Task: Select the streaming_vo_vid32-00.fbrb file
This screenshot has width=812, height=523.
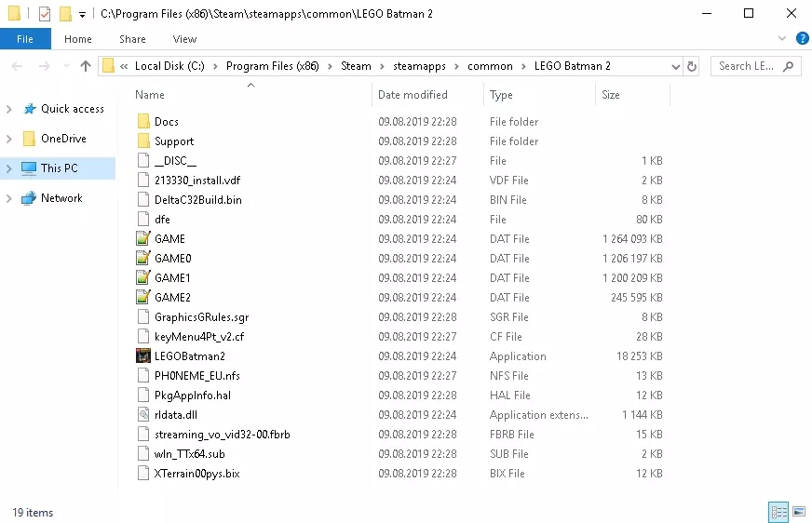Action: click(222, 435)
